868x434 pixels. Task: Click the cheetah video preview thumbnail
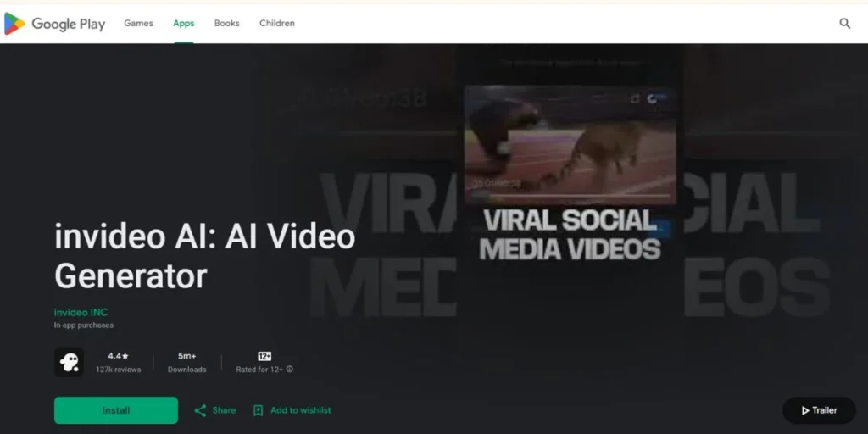pyautogui.click(x=570, y=145)
